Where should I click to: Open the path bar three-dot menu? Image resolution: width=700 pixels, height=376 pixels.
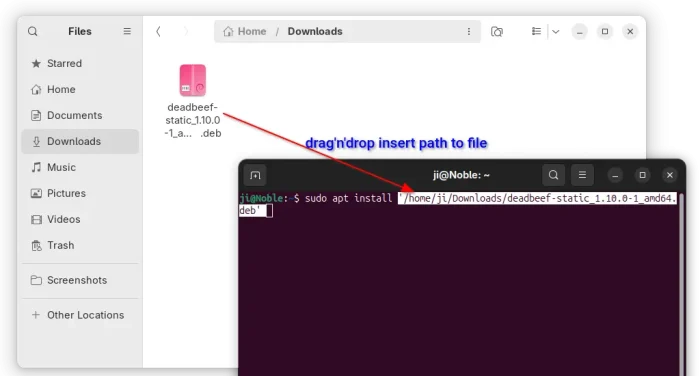coord(469,31)
